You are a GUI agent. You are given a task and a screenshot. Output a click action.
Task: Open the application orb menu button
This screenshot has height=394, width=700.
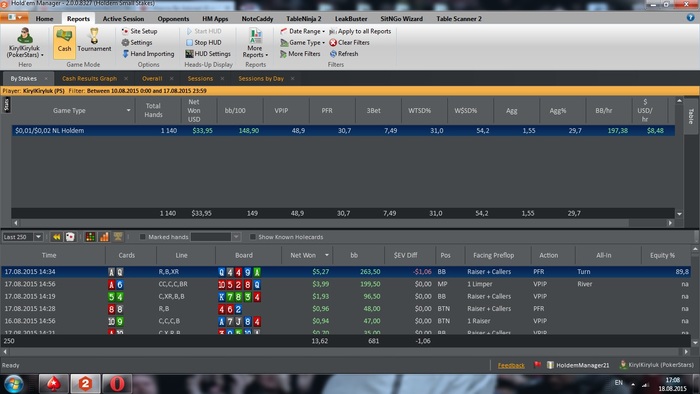point(14,17)
